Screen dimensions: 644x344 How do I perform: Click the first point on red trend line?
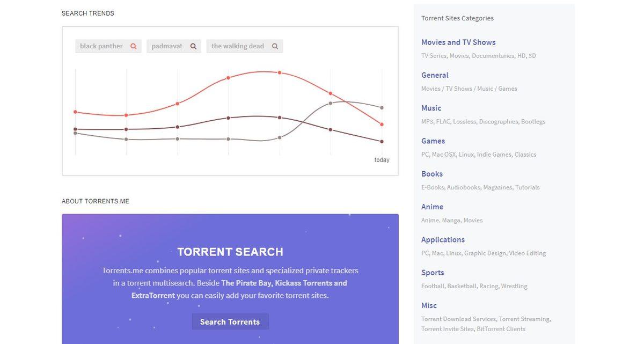(75, 112)
